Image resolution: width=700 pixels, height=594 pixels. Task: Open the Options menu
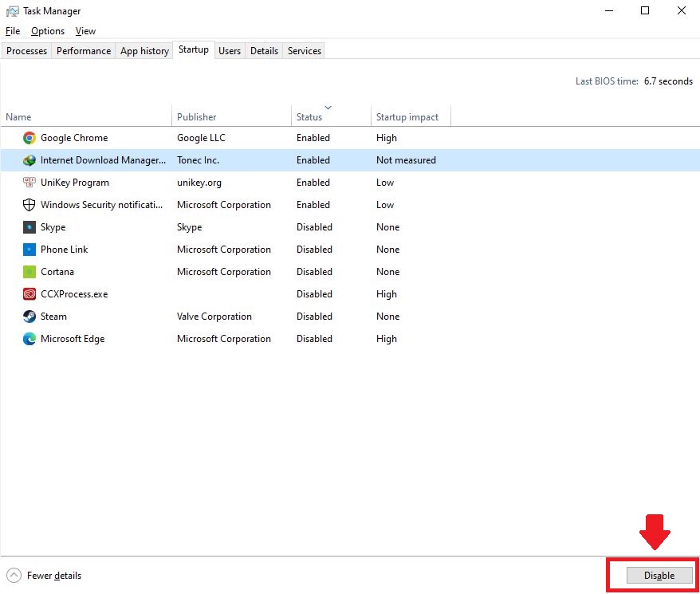click(x=48, y=31)
